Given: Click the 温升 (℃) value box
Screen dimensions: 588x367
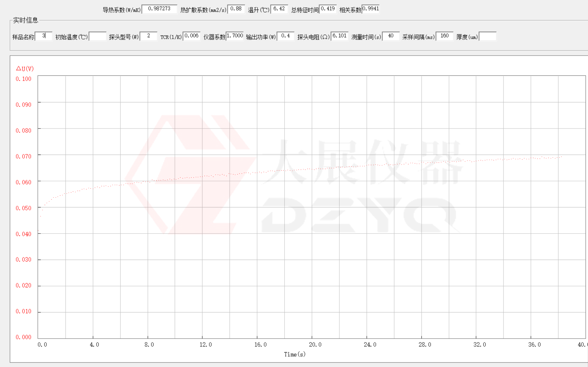Looking at the screenshot, I should coord(279,9).
